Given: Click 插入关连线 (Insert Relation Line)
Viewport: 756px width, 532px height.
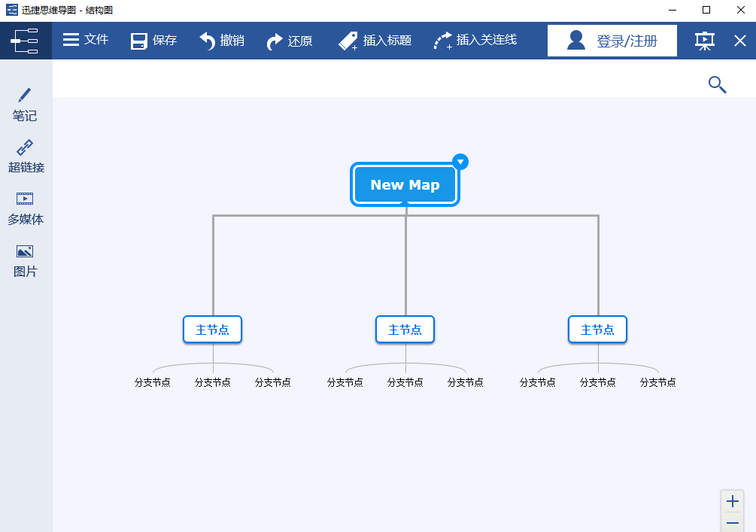Looking at the screenshot, I should coord(475,40).
